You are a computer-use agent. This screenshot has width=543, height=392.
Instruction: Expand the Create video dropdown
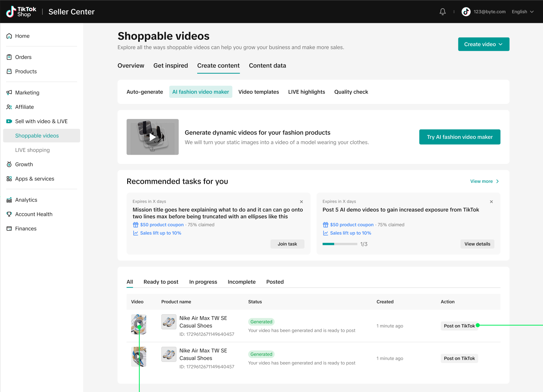pyautogui.click(x=483, y=44)
